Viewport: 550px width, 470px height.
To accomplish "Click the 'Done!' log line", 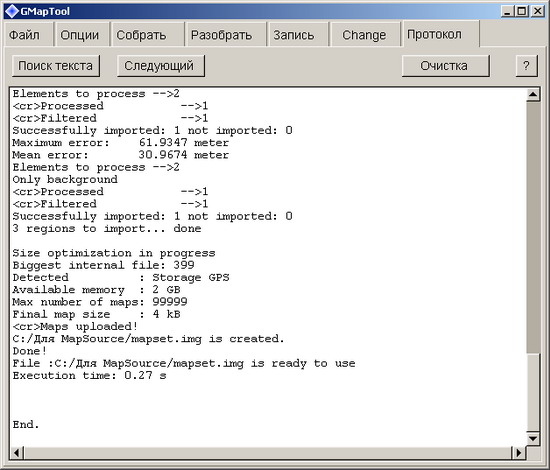I will [x=29, y=351].
